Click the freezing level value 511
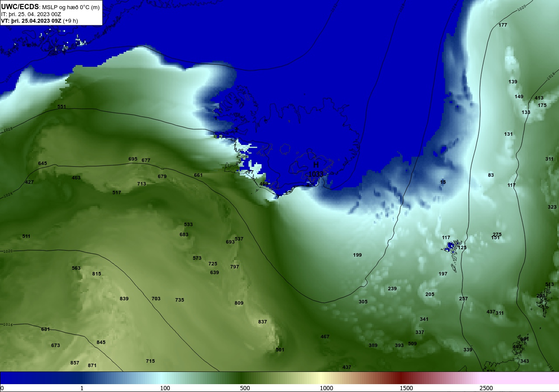 pyautogui.click(x=26, y=236)
